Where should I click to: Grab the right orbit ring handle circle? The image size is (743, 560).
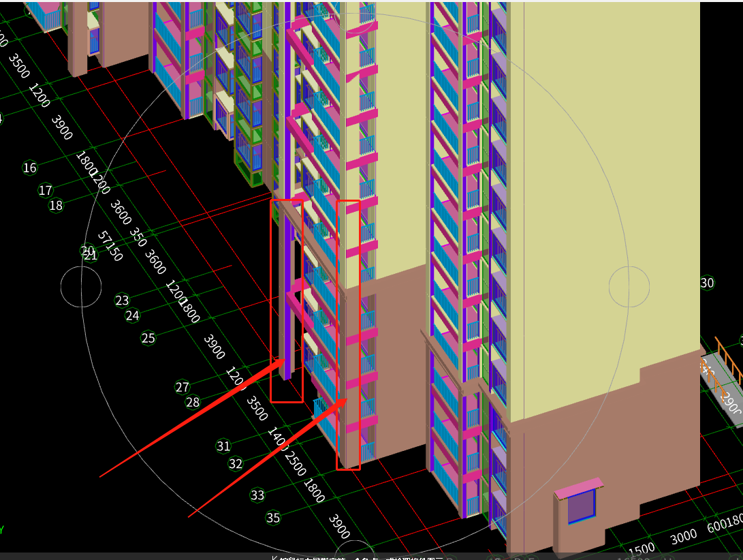[x=629, y=287]
